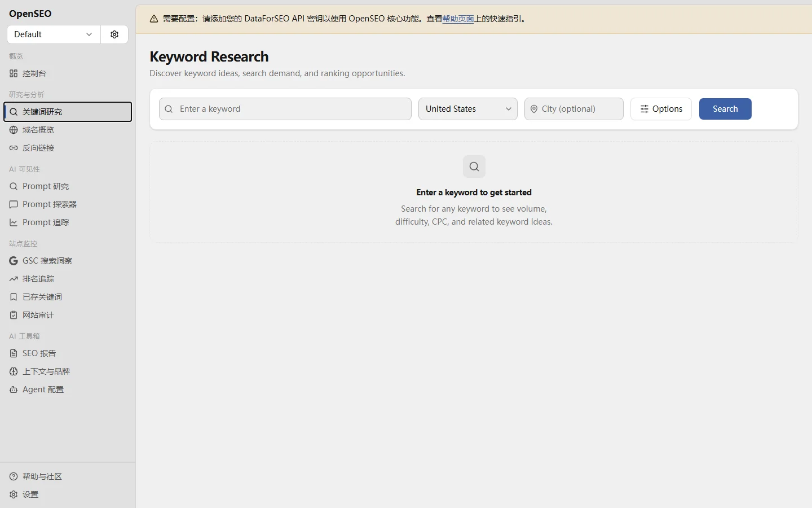Click the clipboard check icon for 网站审计
The image size is (812, 508).
14,315
